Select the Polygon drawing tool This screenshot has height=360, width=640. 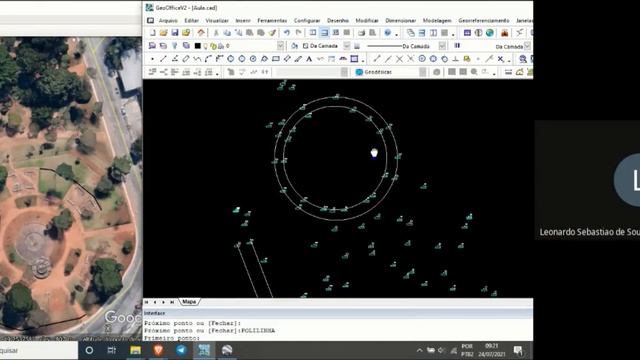(x=264, y=59)
